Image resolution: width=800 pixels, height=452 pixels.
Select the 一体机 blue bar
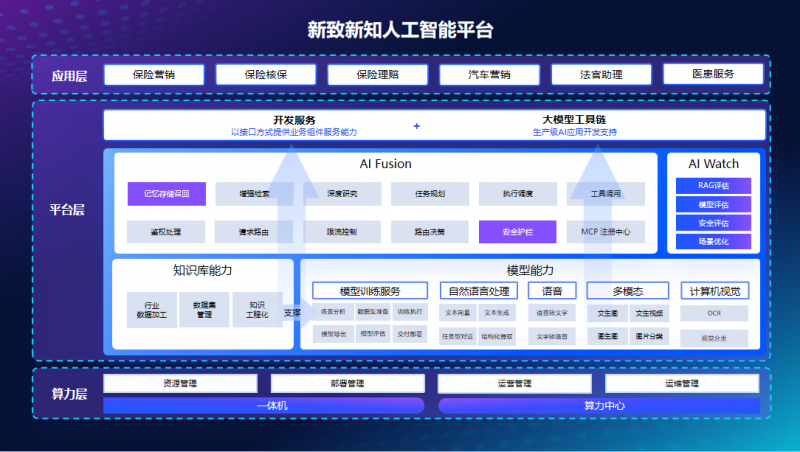tap(264, 405)
